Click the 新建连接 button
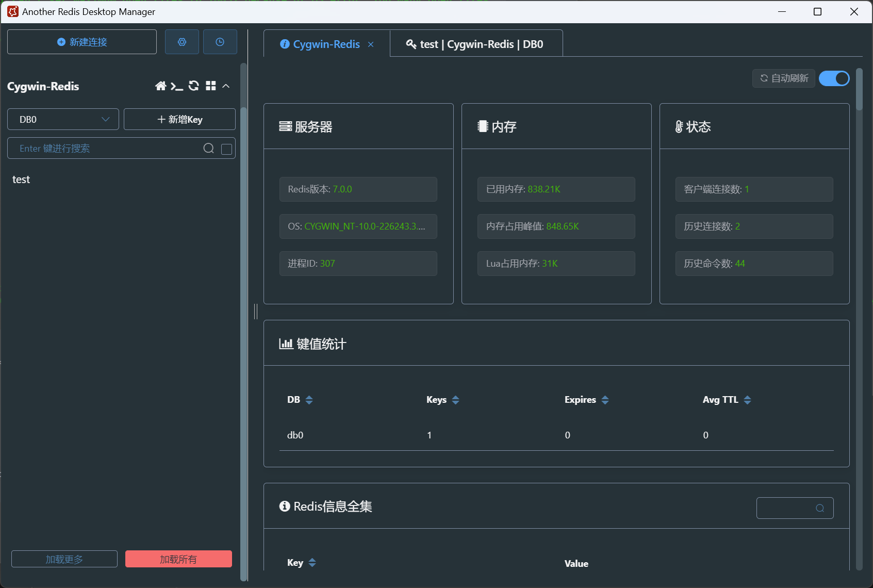This screenshot has height=588, width=873. coord(82,42)
